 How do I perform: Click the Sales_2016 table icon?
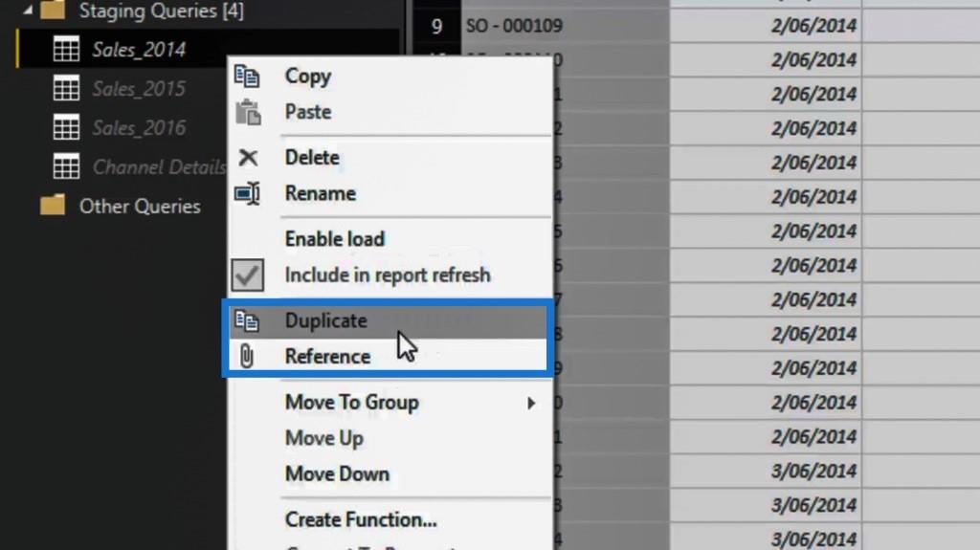pyautogui.click(x=66, y=127)
